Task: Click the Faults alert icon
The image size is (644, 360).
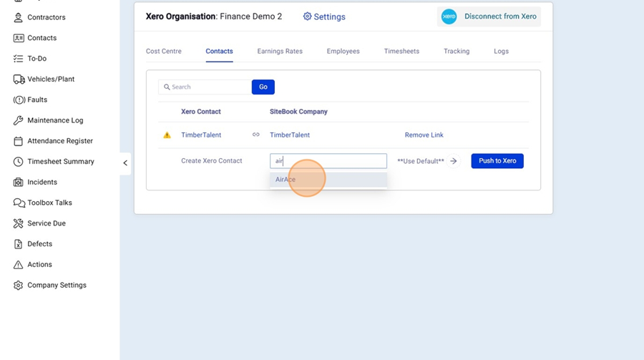Action: 19,100
